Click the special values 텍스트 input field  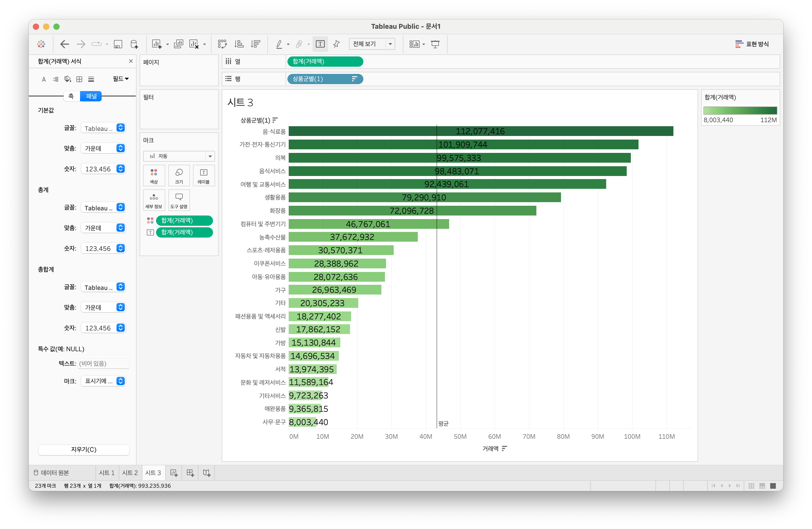coord(103,363)
